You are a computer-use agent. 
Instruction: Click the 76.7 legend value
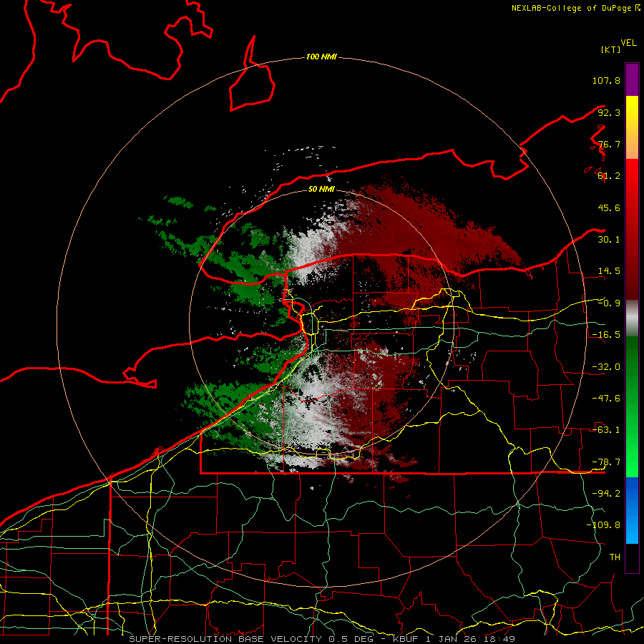(609, 144)
